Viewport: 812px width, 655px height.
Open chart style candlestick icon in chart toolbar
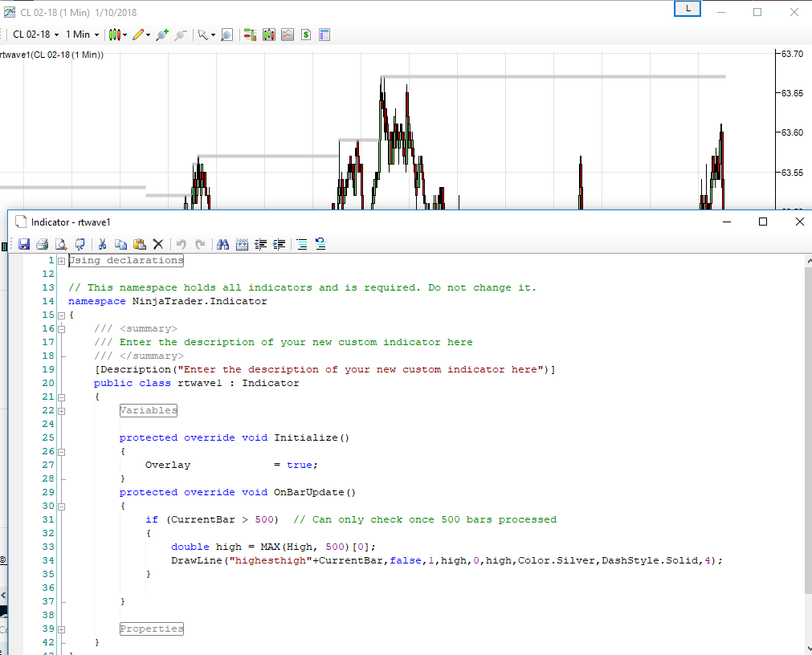(114, 35)
